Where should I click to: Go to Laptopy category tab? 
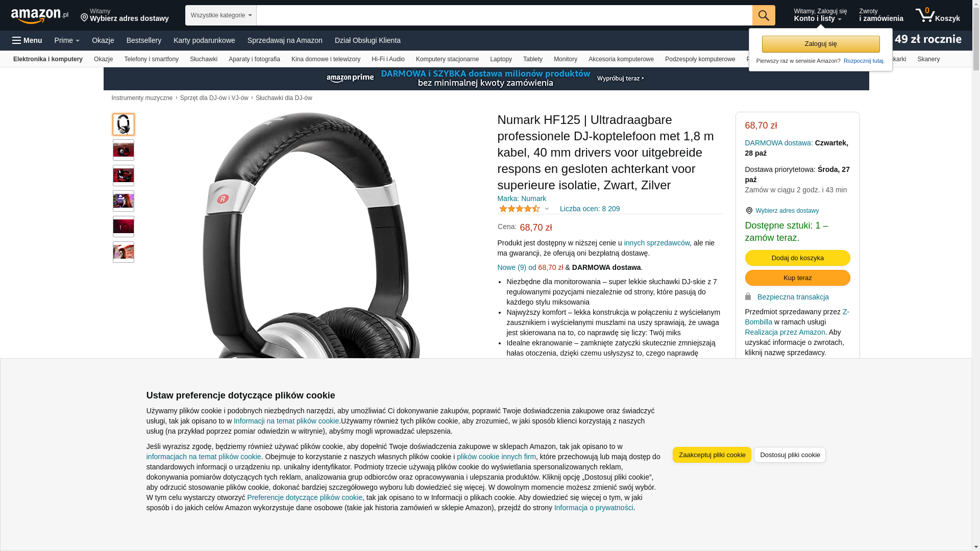pyautogui.click(x=501, y=59)
